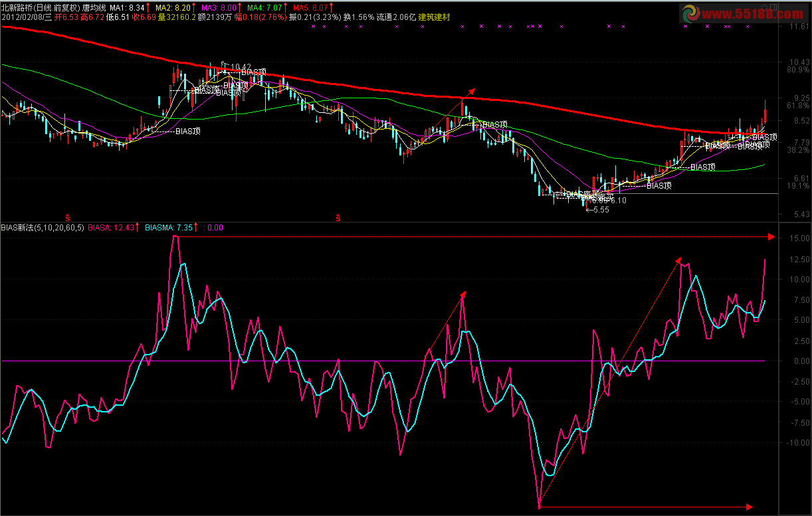Click the 5.55 low price annotation

click(x=601, y=209)
